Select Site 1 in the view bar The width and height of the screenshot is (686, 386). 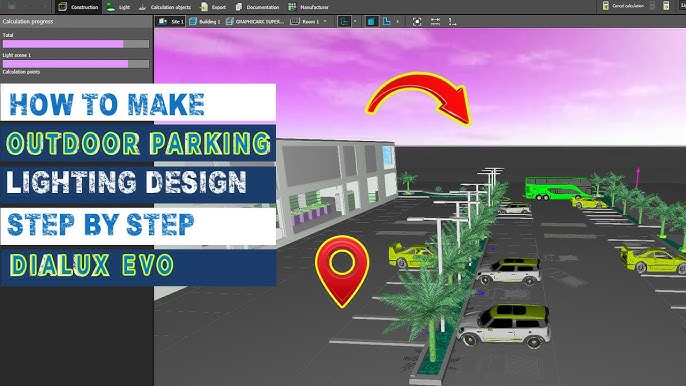click(171, 21)
